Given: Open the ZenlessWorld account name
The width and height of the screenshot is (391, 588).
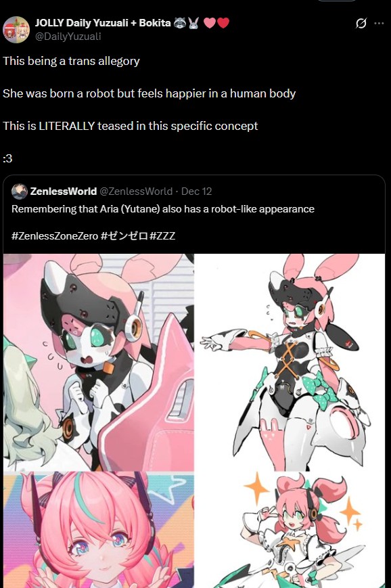Looking at the screenshot, I should point(64,191).
